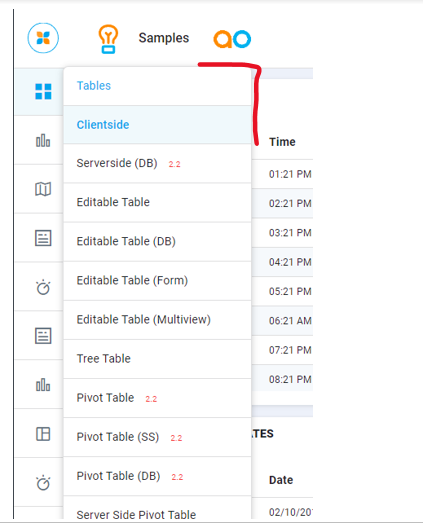
Task: Click the lightbulb Samples icon
Action: (108, 39)
